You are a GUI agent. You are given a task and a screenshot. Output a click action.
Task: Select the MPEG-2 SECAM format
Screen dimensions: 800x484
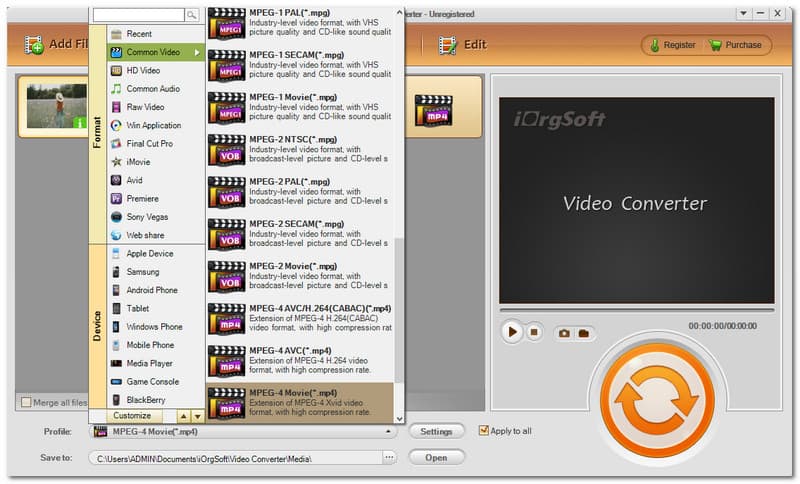[300, 234]
